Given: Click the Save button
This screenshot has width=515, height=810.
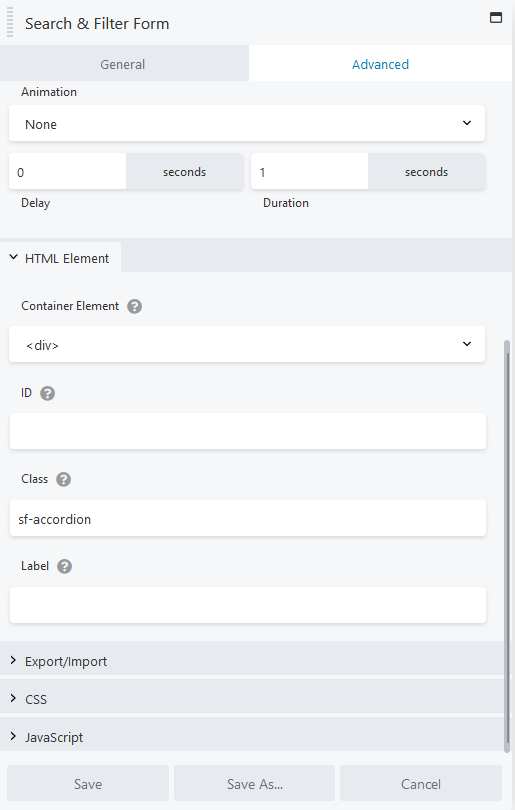Looking at the screenshot, I should click(88, 784).
